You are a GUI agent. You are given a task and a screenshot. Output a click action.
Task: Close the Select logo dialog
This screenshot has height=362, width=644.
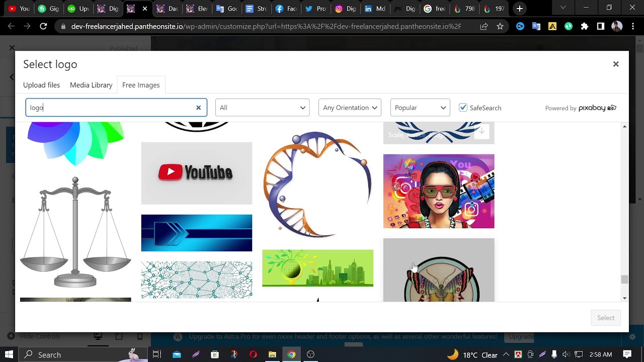coord(615,64)
